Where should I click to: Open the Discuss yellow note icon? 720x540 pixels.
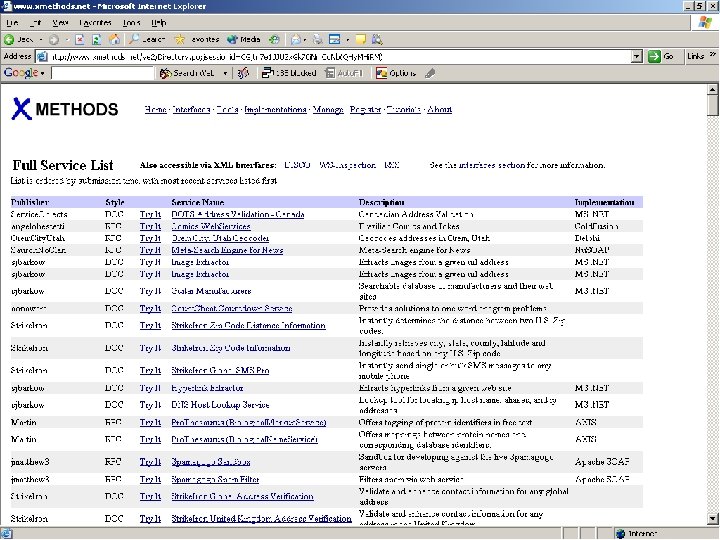click(x=360, y=39)
